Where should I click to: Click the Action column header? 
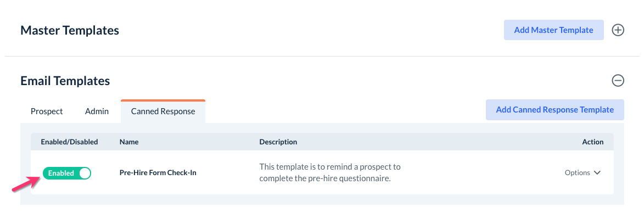(592, 142)
